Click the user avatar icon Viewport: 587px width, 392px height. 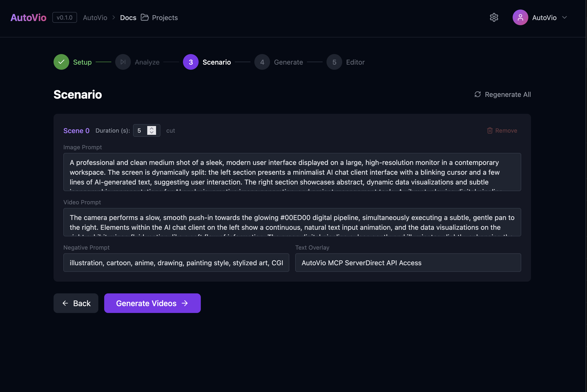pyautogui.click(x=520, y=18)
